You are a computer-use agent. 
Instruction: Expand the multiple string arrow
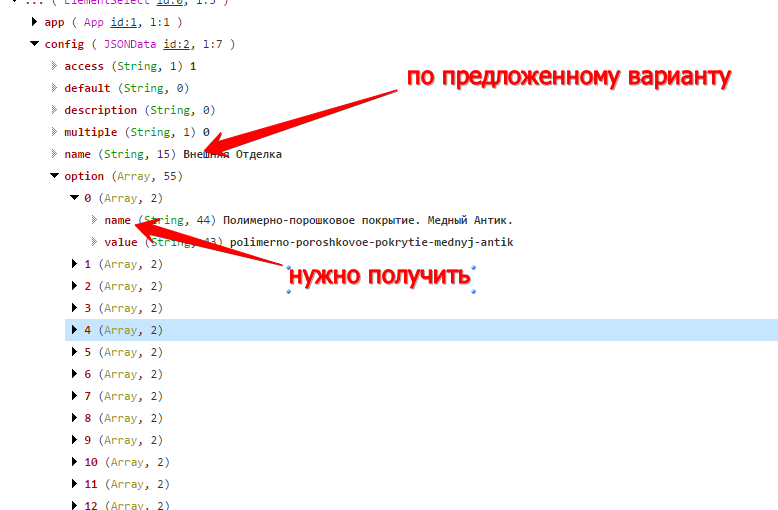click(54, 131)
